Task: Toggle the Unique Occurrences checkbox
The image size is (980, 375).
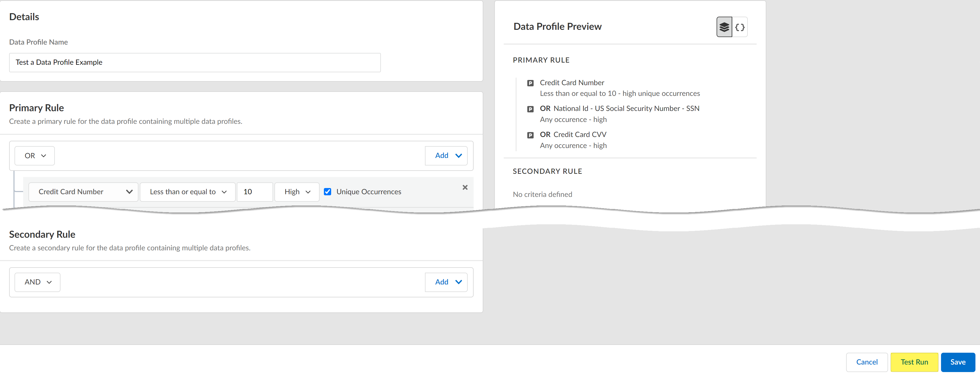Action: 328,192
